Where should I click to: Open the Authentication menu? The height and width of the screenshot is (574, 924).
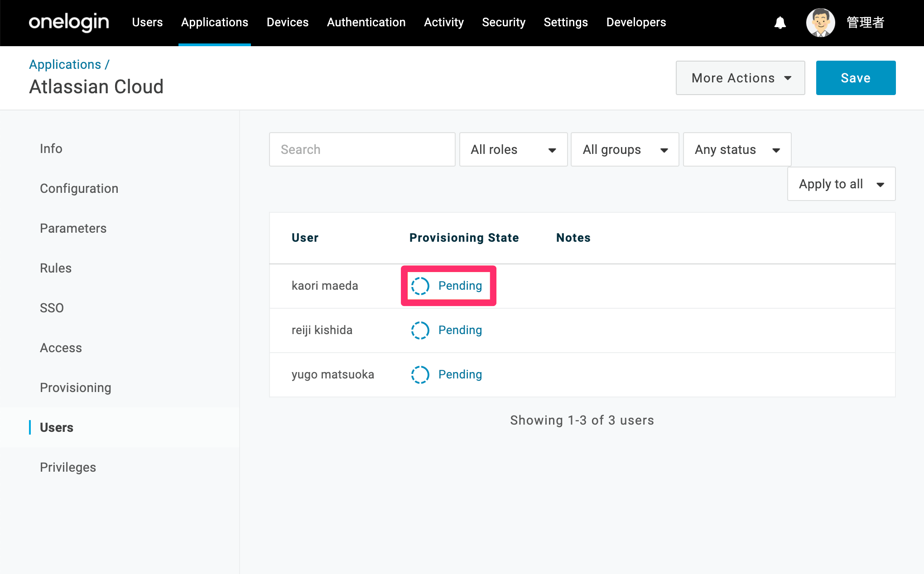pos(366,22)
